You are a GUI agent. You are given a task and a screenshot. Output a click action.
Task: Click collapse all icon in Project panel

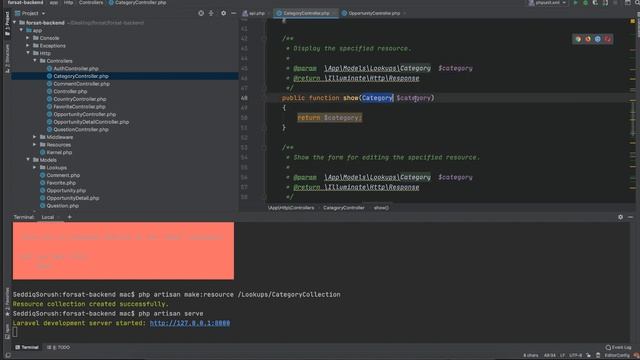[x=211, y=13]
